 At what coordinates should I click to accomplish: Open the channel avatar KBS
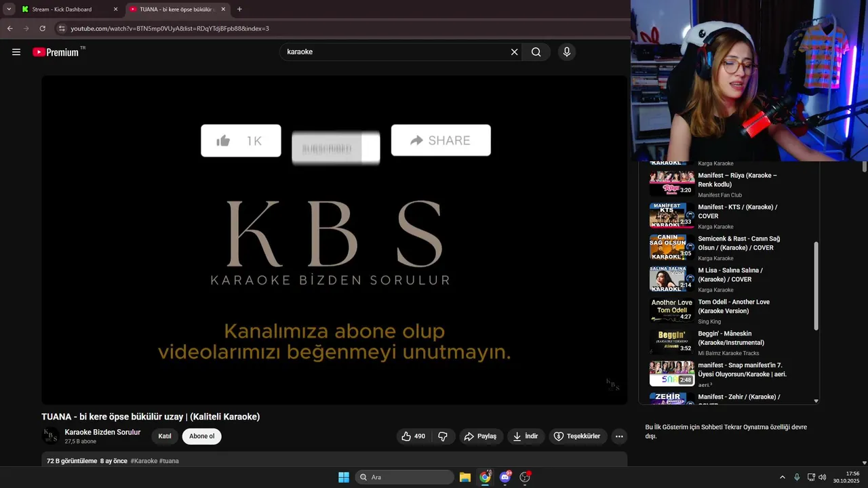point(50,436)
